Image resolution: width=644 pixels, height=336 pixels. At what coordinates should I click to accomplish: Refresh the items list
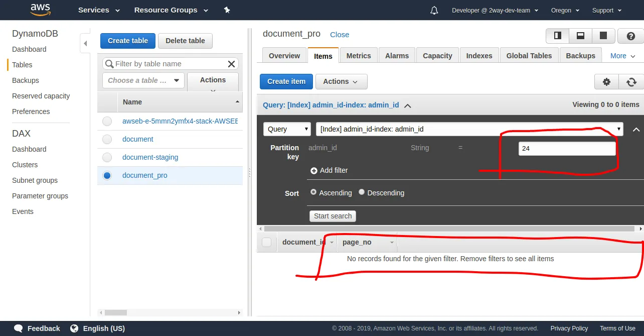631,82
